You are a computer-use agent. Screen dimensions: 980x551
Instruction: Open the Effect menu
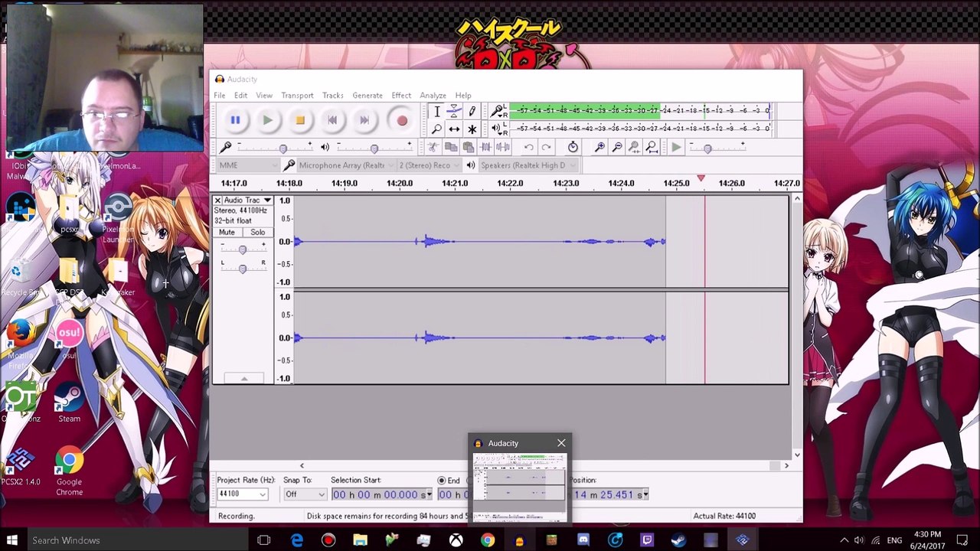tap(401, 96)
